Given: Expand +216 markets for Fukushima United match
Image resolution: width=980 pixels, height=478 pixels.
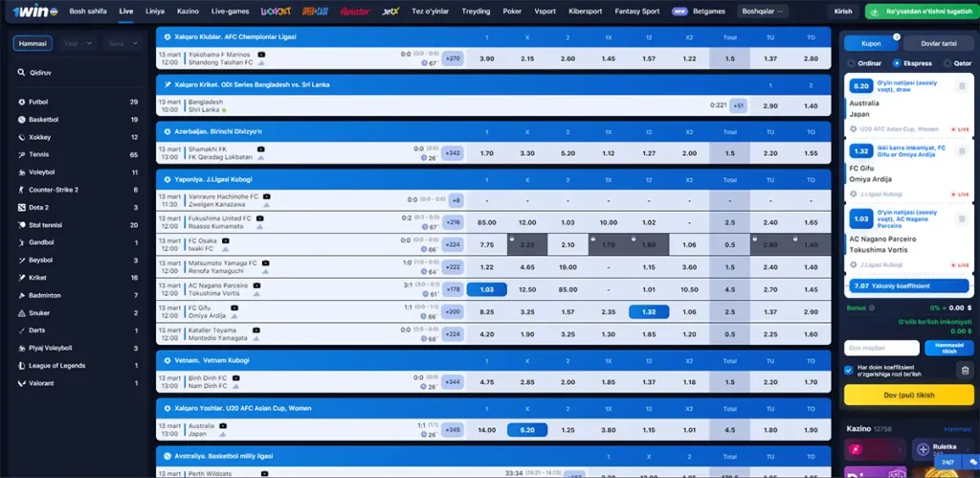Looking at the screenshot, I should coord(452,222).
